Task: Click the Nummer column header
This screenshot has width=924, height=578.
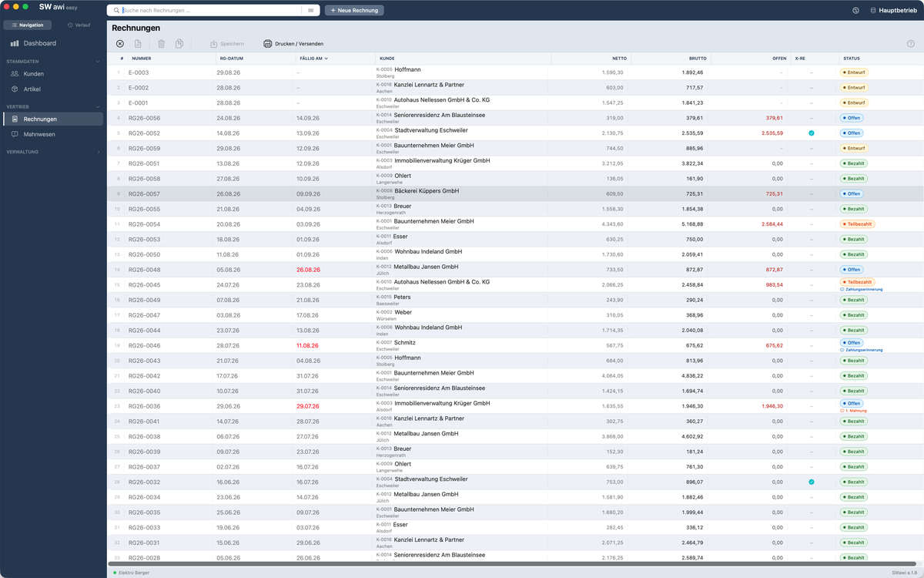Action: pos(142,59)
